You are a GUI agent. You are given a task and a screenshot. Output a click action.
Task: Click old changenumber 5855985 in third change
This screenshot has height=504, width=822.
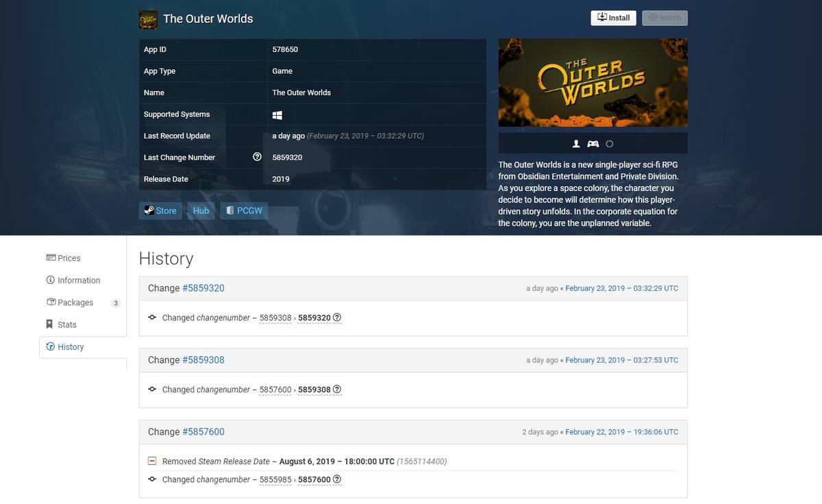click(275, 480)
